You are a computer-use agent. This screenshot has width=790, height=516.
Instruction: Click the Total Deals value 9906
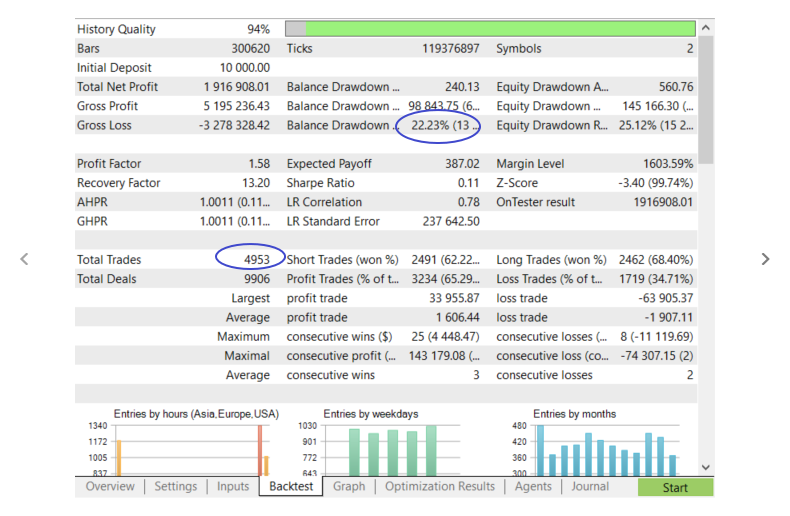tap(257, 279)
